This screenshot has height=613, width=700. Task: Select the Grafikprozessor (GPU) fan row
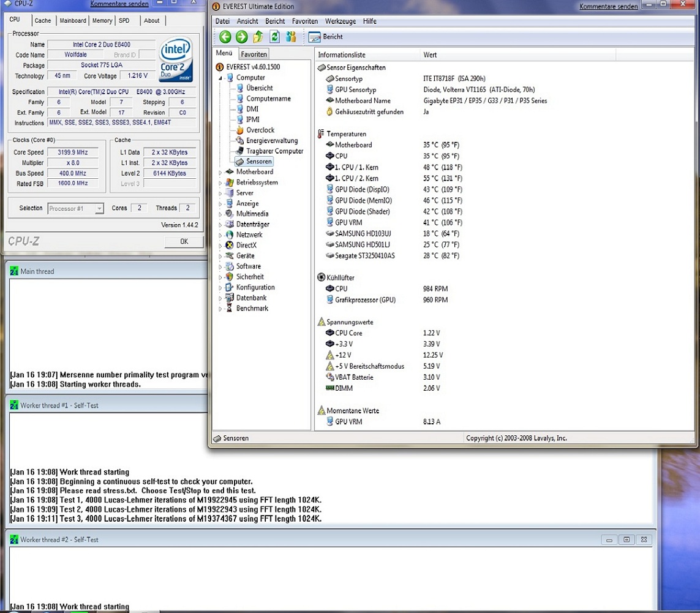coord(386,300)
